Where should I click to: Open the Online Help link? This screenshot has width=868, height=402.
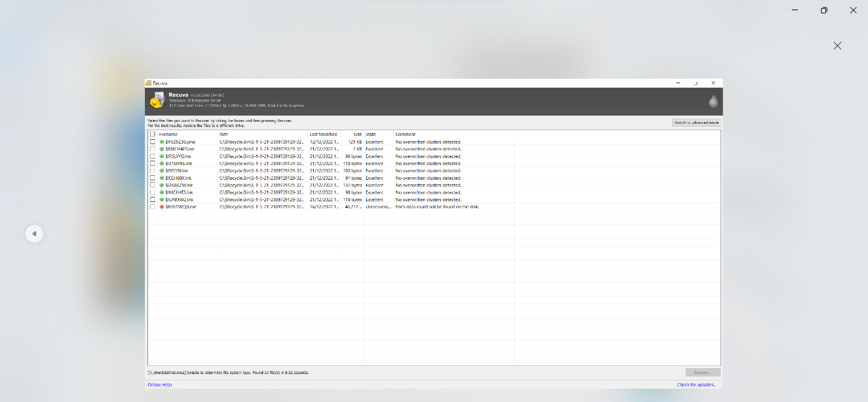tap(159, 384)
